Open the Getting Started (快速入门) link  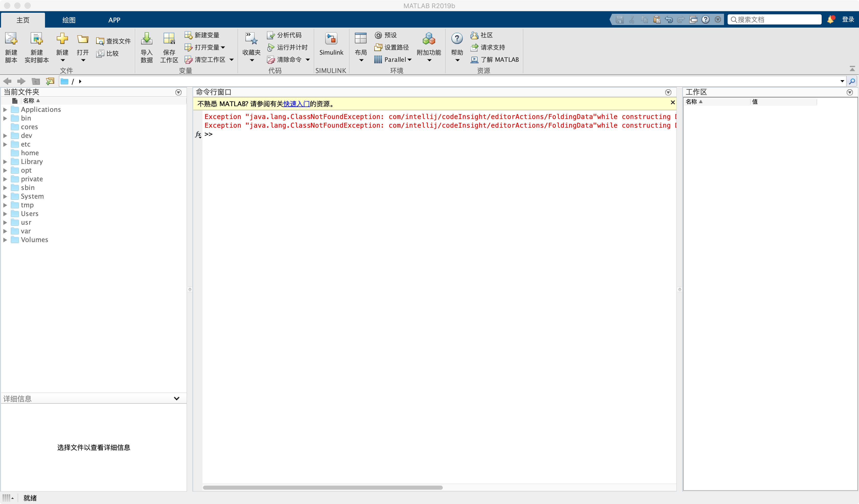pyautogui.click(x=296, y=104)
